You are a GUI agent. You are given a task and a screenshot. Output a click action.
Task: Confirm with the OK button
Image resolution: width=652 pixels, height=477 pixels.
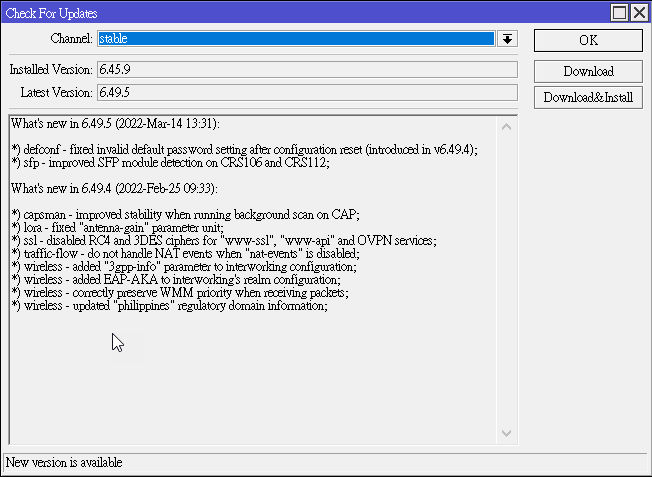click(588, 40)
